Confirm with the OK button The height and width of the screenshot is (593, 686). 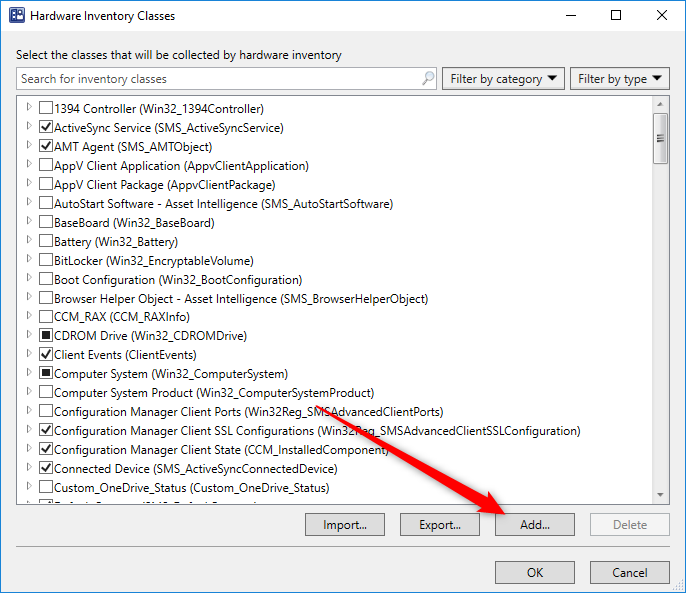535,572
